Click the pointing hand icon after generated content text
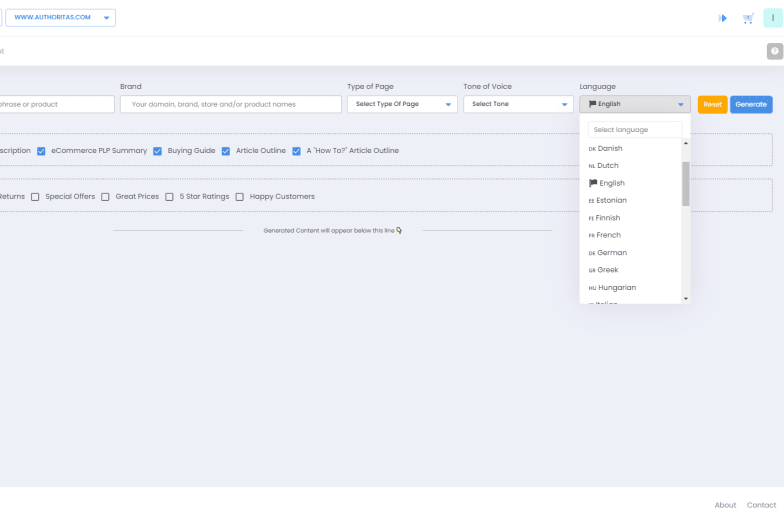 (399, 230)
